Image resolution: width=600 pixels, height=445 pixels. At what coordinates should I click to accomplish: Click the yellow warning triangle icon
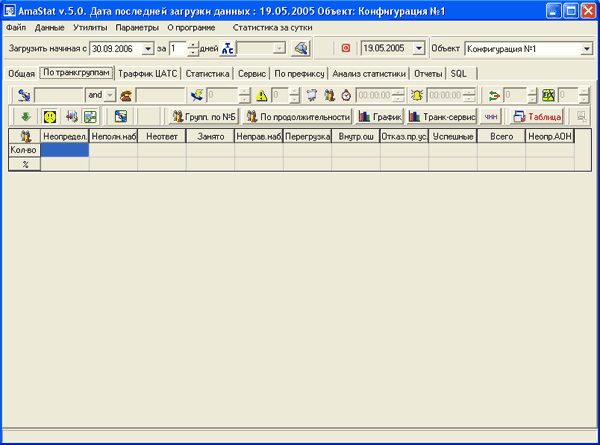point(260,96)
